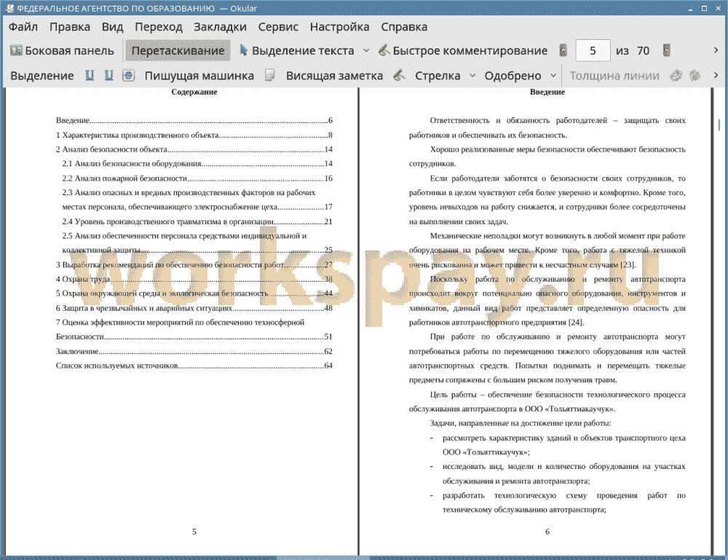
Task: Click the Введение heading on right page
Action: click(547, 92)
